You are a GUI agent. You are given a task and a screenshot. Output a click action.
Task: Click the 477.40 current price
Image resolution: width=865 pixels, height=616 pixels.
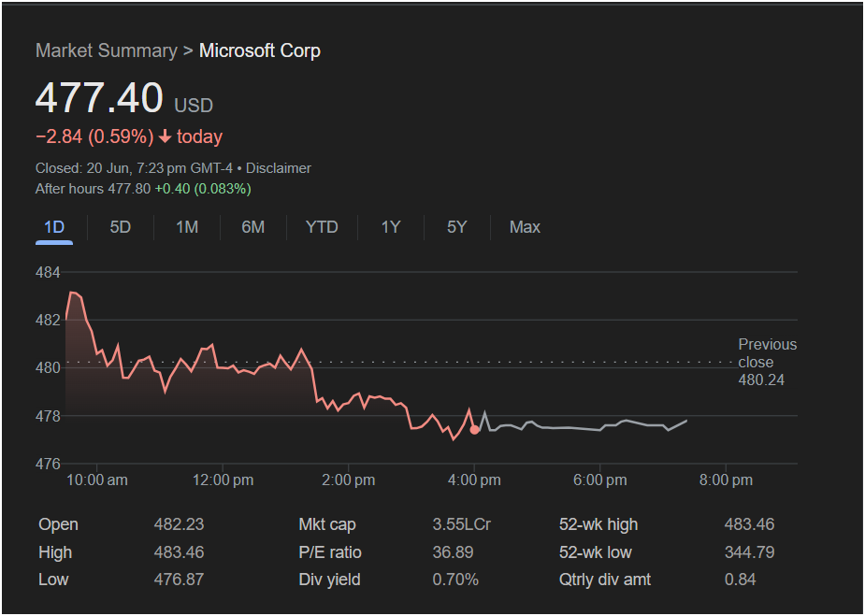[99, 98]
